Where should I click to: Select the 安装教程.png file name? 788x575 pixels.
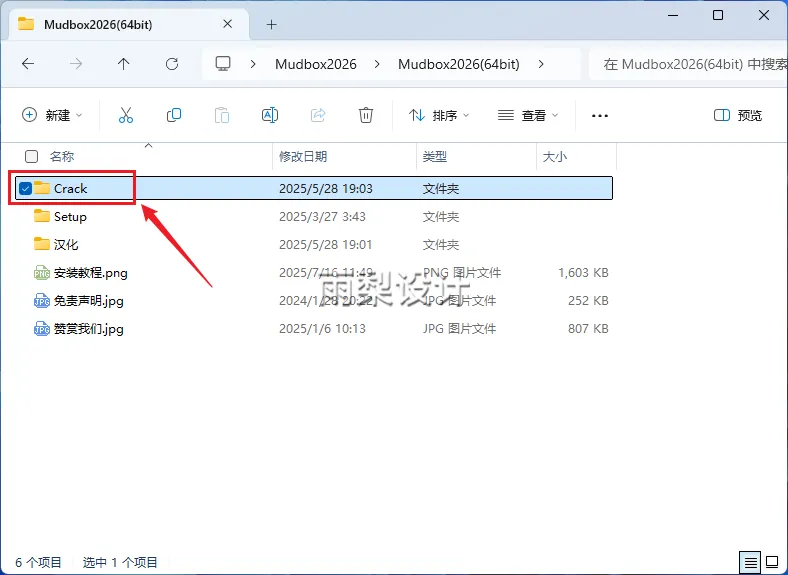point(90,273)
